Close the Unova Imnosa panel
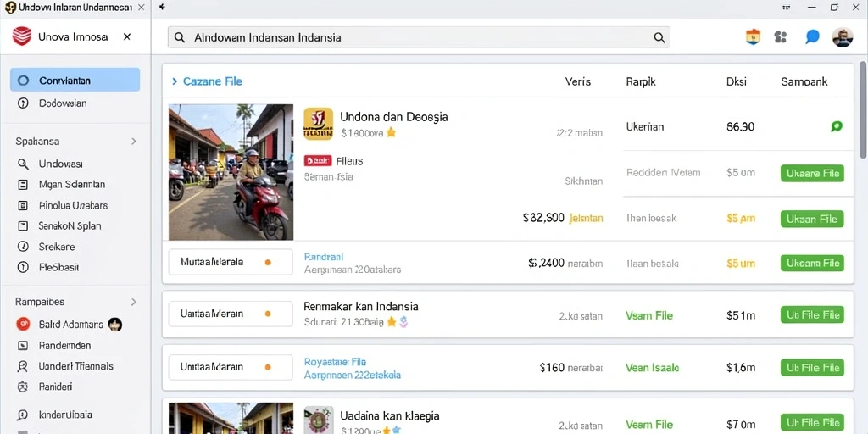This screenshot has height=434, width=868. tap(127, 36)
